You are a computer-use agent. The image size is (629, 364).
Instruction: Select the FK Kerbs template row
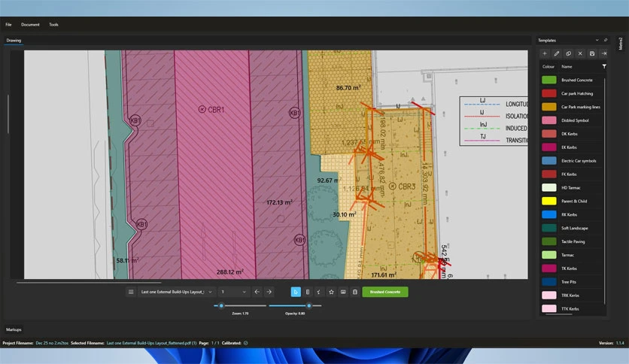pyautogui.click(x=572, y=174)
